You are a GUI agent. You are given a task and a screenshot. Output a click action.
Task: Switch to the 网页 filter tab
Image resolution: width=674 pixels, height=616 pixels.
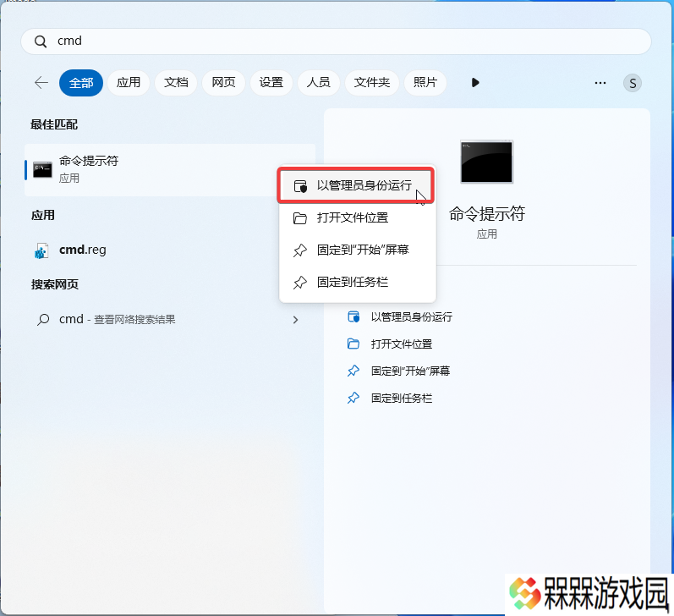click(223, 83)
